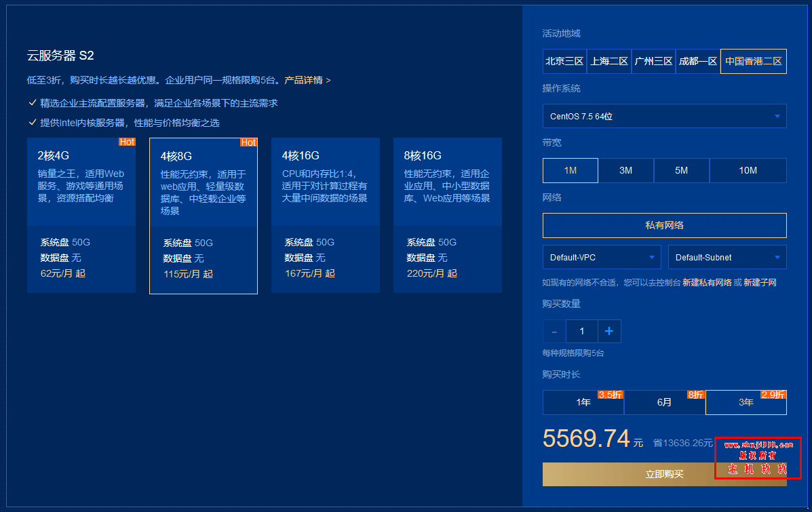This screenshot has height=512, width=812.
Task: Open the CentOS 7.5 64位 operating system dropdown
Action: click(x=664, y=116)
